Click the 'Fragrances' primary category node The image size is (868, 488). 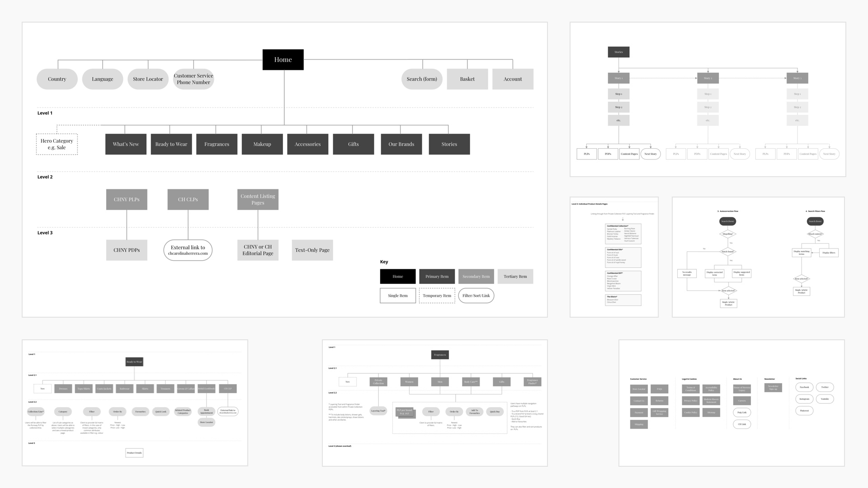(x=217, y=144)
